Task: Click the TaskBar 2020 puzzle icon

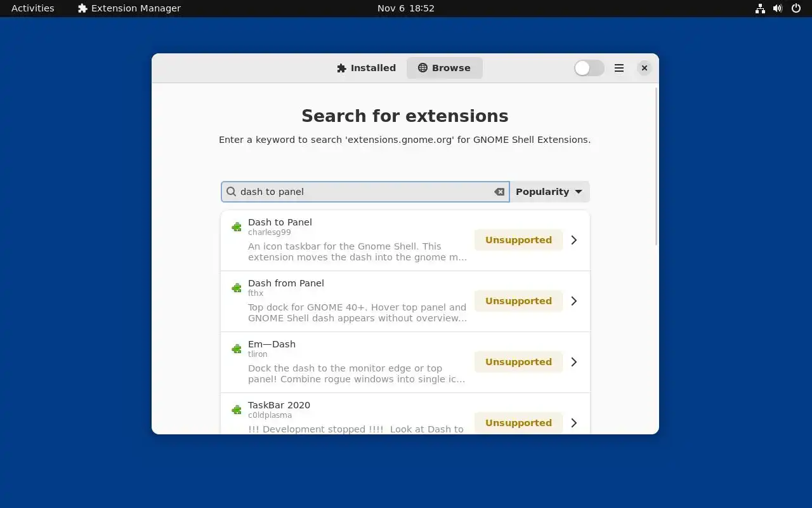Action: point(237,410)
